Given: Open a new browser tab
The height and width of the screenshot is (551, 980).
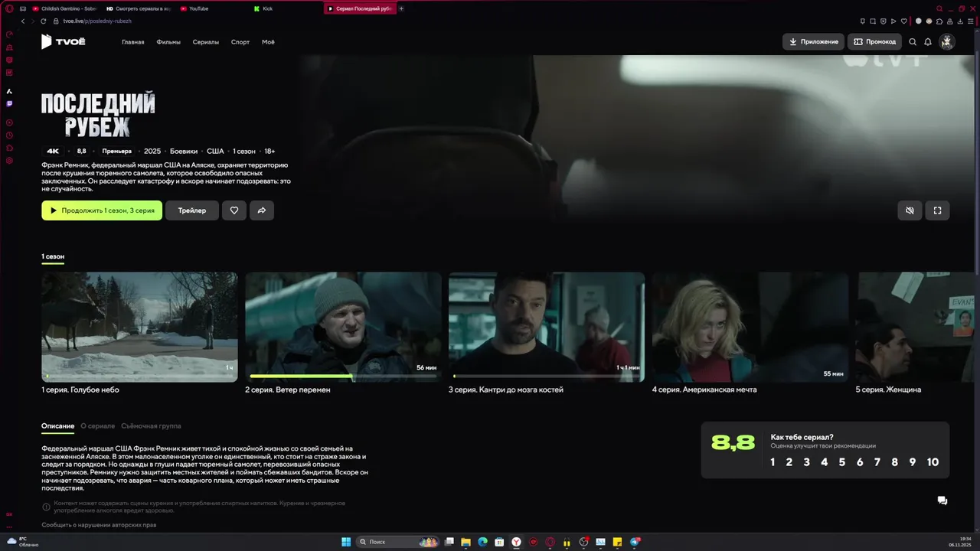Looking at the screenshot, I should pos(401,8).
